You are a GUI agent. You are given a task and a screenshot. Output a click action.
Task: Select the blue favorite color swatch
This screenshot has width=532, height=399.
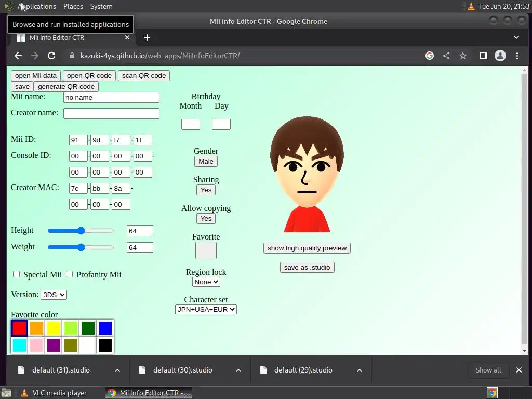tap(105, 328)
